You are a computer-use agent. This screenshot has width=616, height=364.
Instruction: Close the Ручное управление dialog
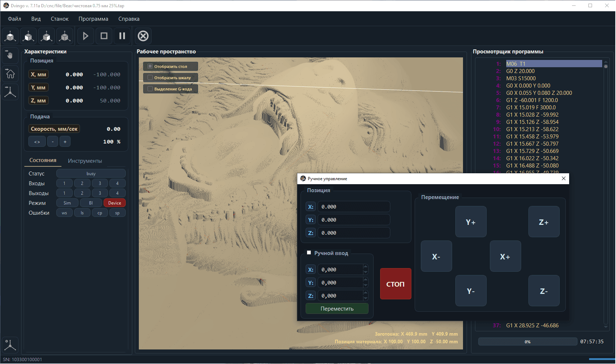(x=564, y=178)
